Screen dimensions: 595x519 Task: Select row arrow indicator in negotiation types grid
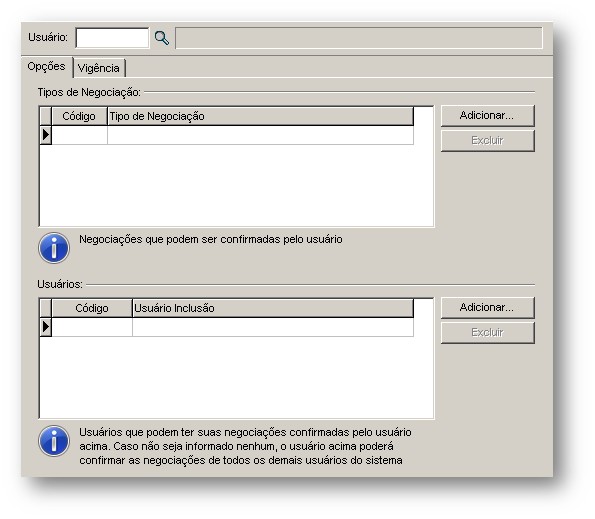pyautogui.click(x=46, y=135)
